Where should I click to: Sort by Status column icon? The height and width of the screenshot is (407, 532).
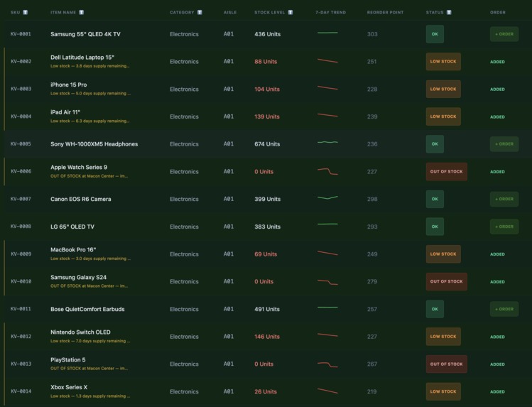(x=449, y=13)
